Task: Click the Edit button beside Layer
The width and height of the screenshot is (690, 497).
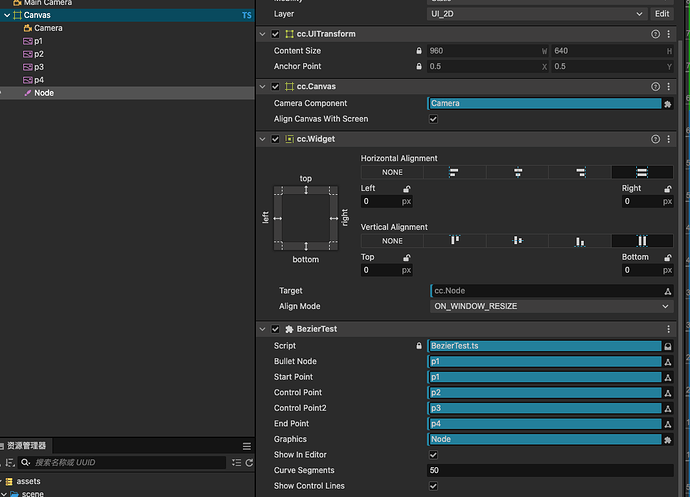Action: [x=662, y=14]
